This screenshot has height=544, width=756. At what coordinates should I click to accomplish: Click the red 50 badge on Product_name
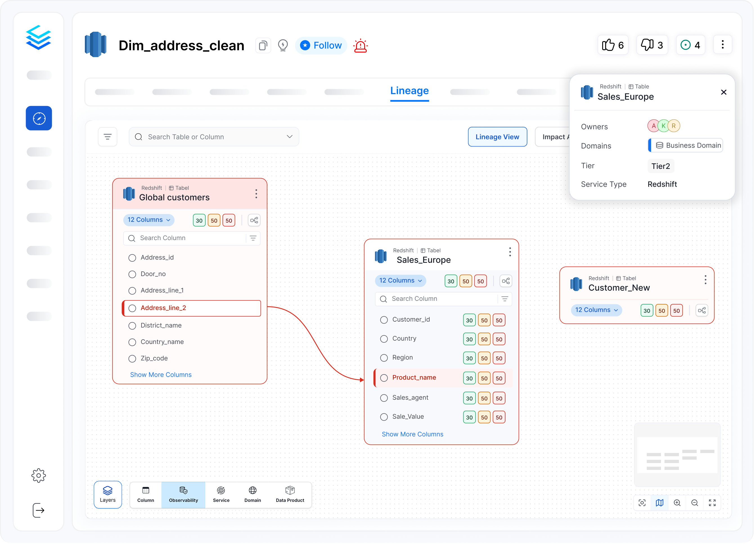(499, 378)
